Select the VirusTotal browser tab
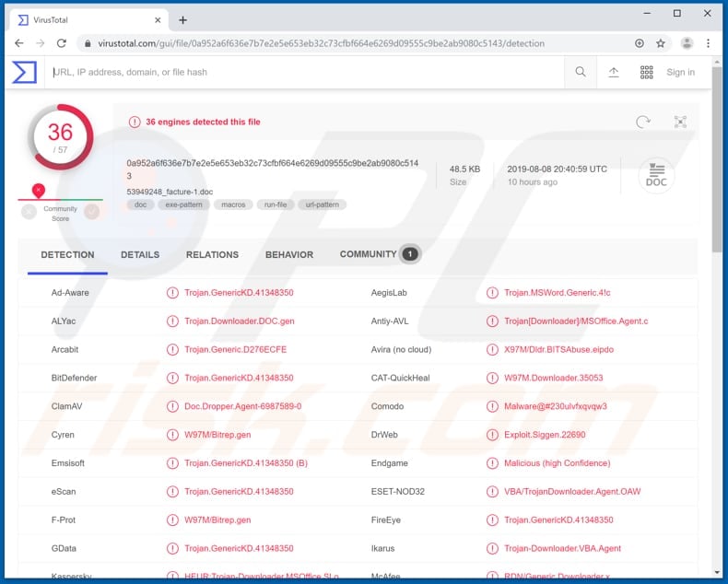 89,20
